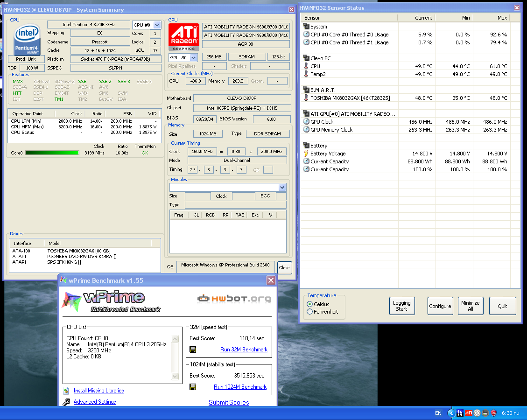The width and height of the screenshot is (527, 420).
Task: Open the Advanced Settings link
Action: click(95, 401)
